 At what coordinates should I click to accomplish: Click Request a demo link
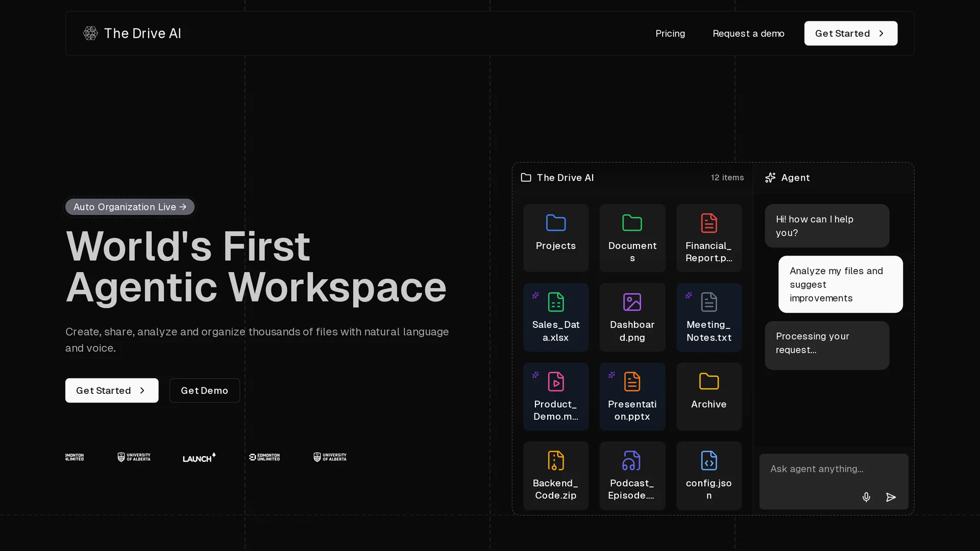click(x=748, y=33)
